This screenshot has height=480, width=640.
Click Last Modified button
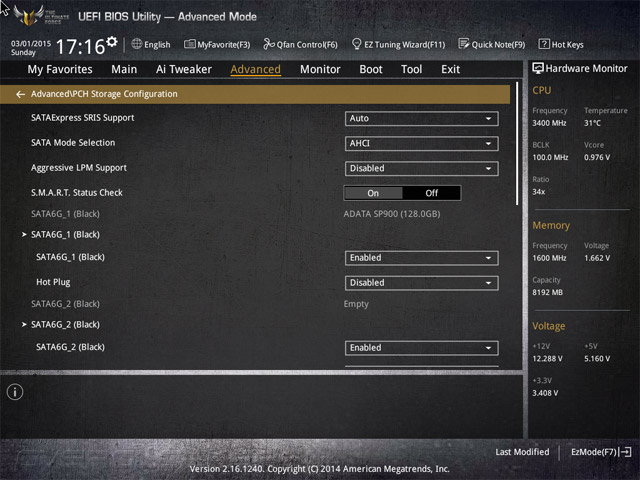point(522,452)
